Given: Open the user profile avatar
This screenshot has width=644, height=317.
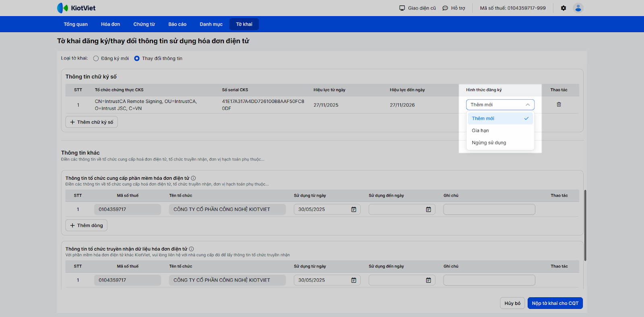Looking at the screenshot, I should (578, 8).
